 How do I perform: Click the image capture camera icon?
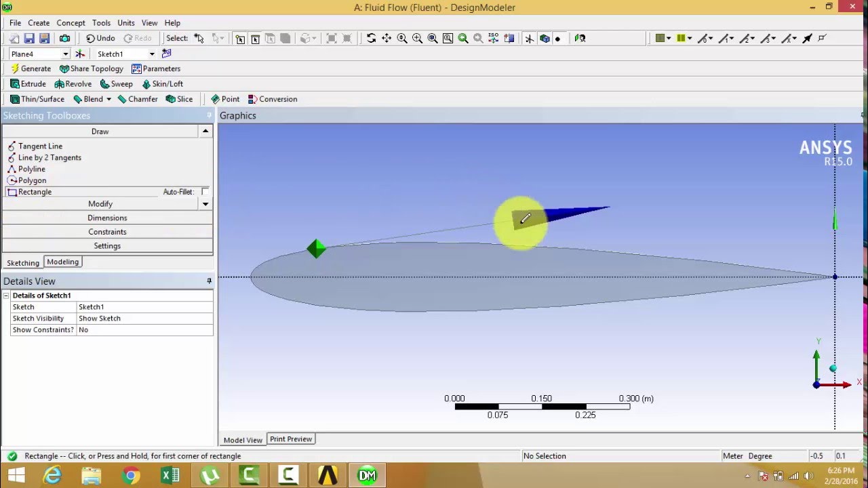pyautogui.click(x=64, y=39)
